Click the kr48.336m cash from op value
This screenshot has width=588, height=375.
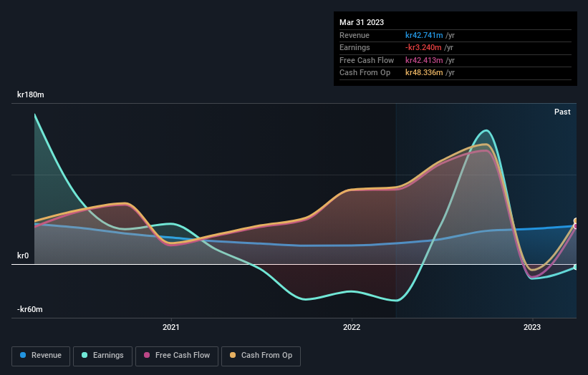click(x=424, y=72)
